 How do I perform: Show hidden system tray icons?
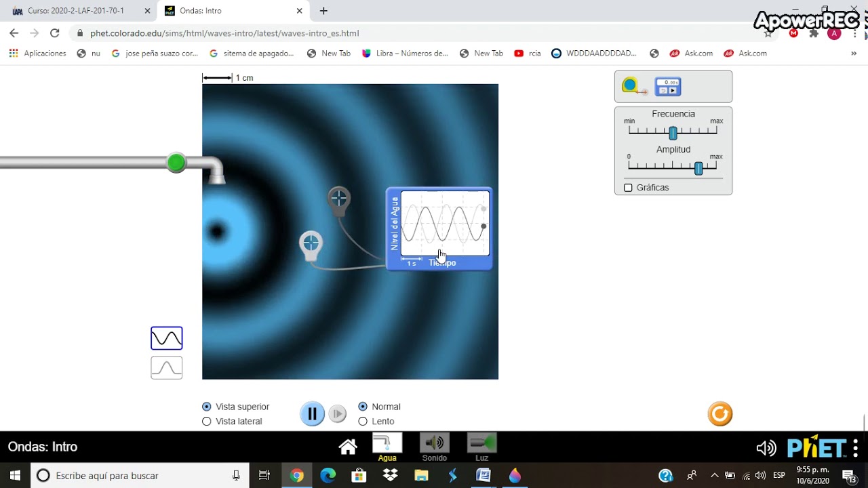point(714,476)
